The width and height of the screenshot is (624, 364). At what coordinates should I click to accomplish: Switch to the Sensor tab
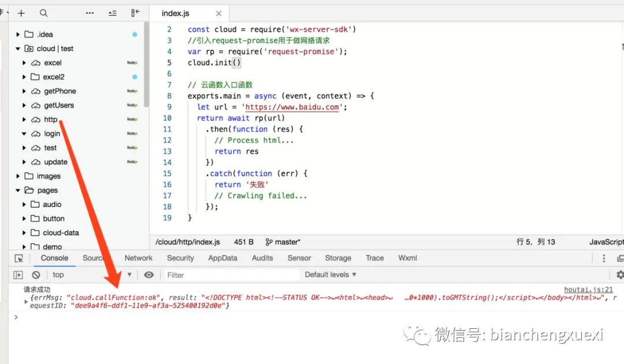tap(299, 258)
